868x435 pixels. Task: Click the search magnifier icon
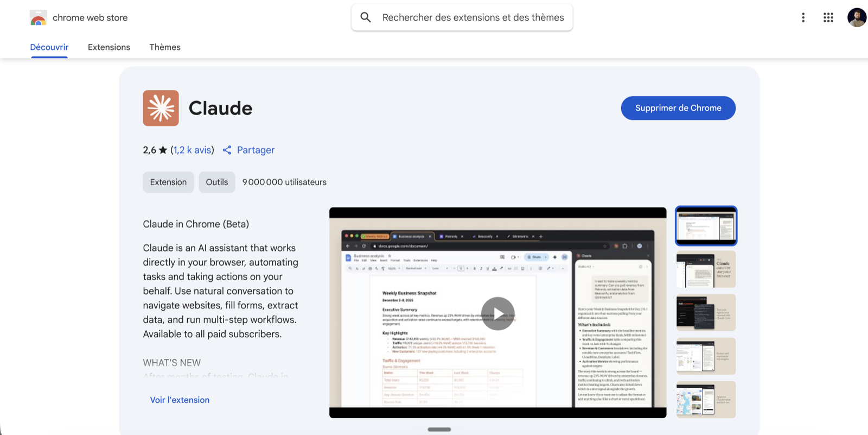tap(366, 17)
